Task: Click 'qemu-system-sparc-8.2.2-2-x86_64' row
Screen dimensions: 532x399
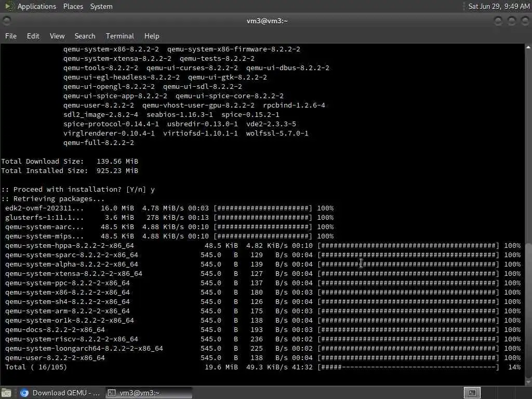Action: (x=263, y=255)
